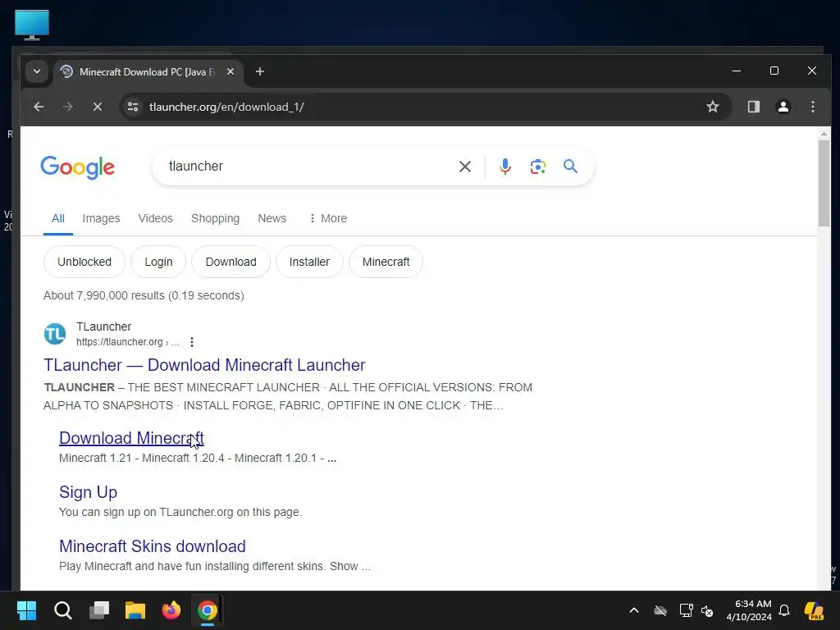Click the tlauncher.org address bar URL
This screenshot has height=630, width=840.
[x=226, y=107]
